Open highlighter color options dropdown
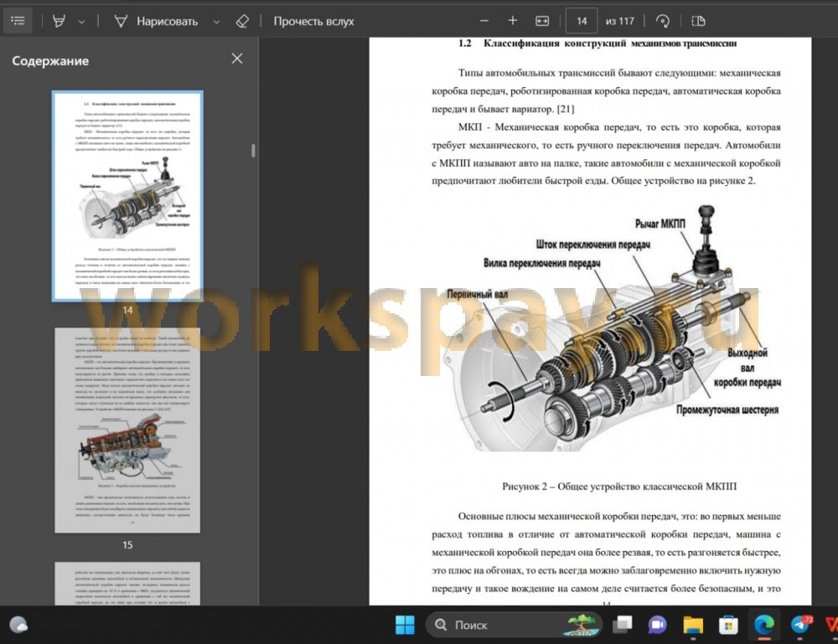 tap(81, 22)
